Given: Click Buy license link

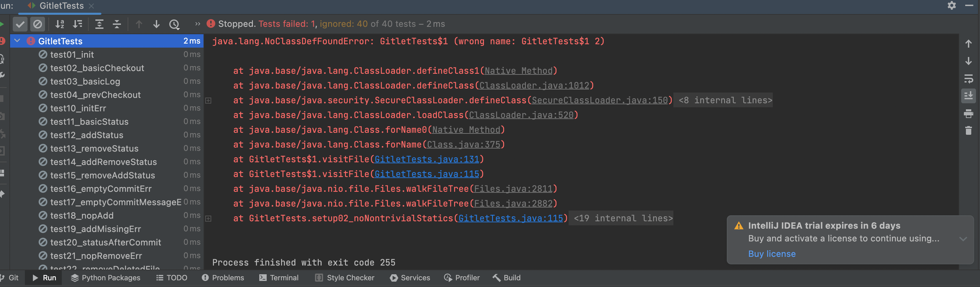Looking at the screenshot, I should [771, 254].
